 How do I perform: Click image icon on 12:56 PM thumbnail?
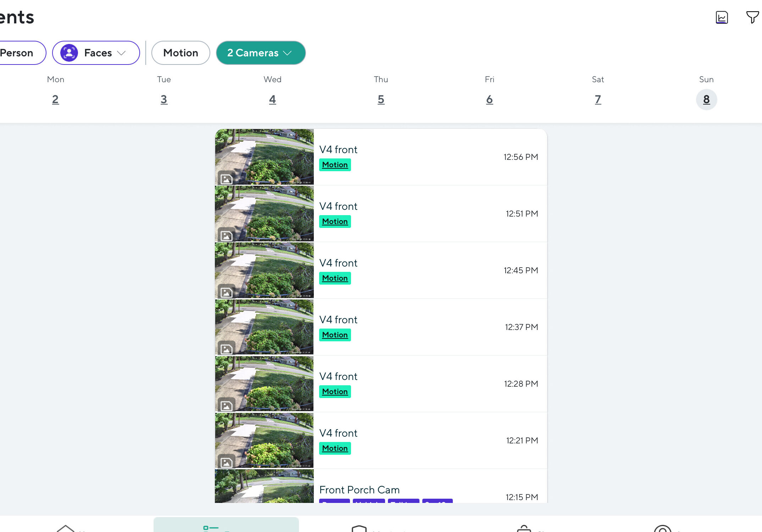point(226,179)
